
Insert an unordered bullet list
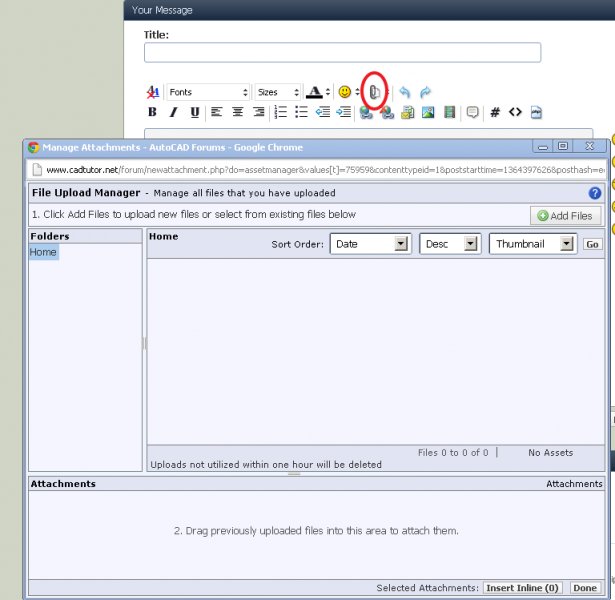tap(301, 112)
